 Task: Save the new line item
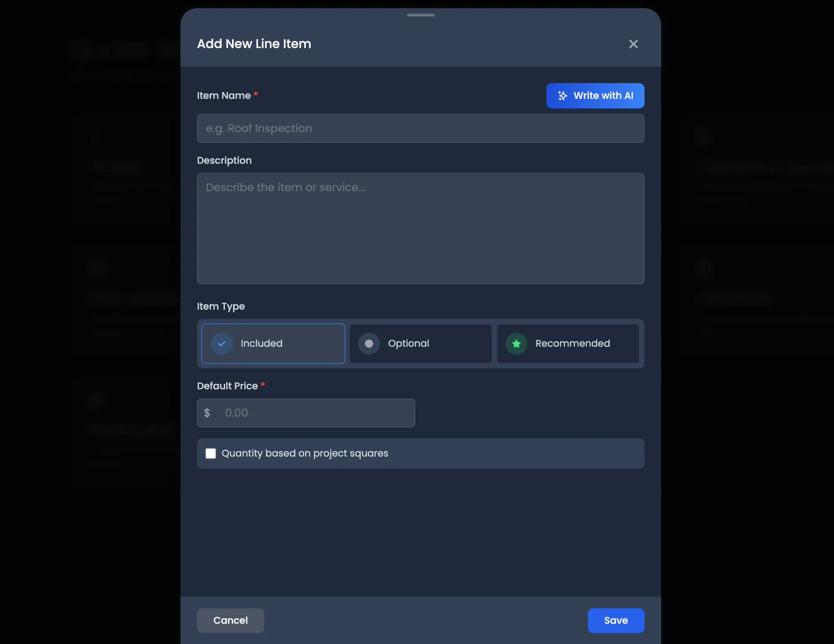616,620
